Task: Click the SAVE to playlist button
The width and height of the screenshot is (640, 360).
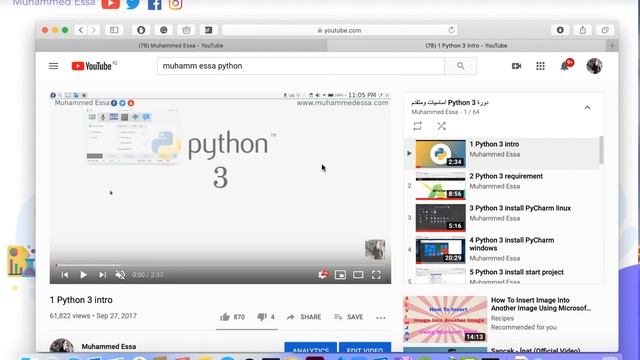Action: click(349, 317)
